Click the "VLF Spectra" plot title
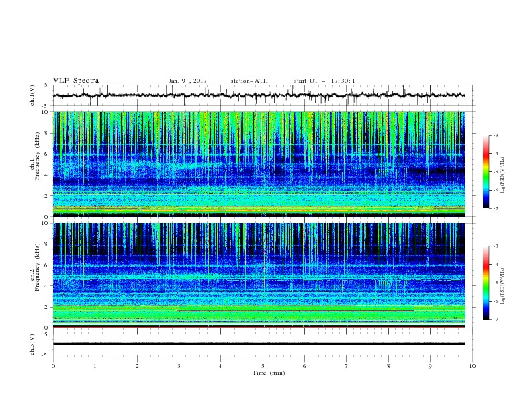The image size is (532, 411). (x=76, y=81)
